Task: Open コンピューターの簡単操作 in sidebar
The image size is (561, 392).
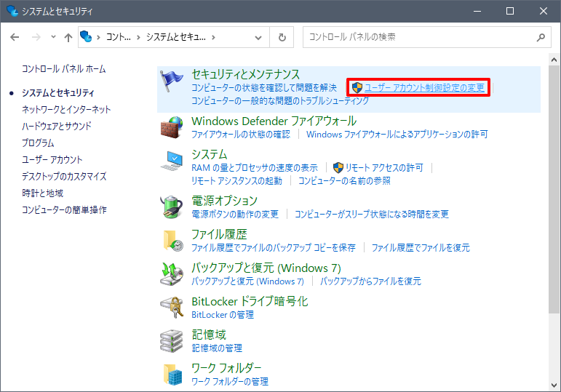Action: [65, 209]
